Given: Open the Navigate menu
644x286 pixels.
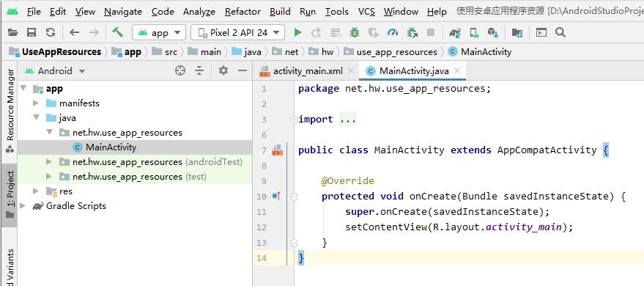Looking at the screenshot, I should (123, 12).
